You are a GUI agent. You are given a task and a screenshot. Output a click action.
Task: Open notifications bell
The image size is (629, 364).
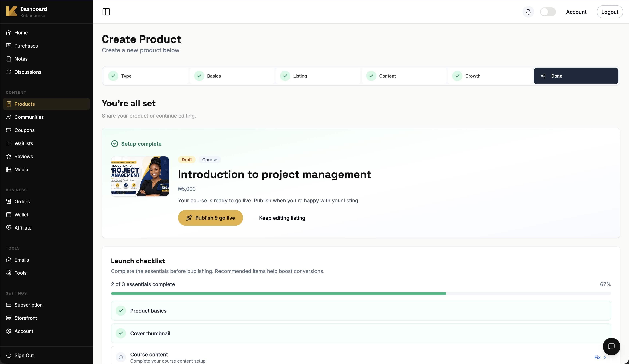click(528, 12)
